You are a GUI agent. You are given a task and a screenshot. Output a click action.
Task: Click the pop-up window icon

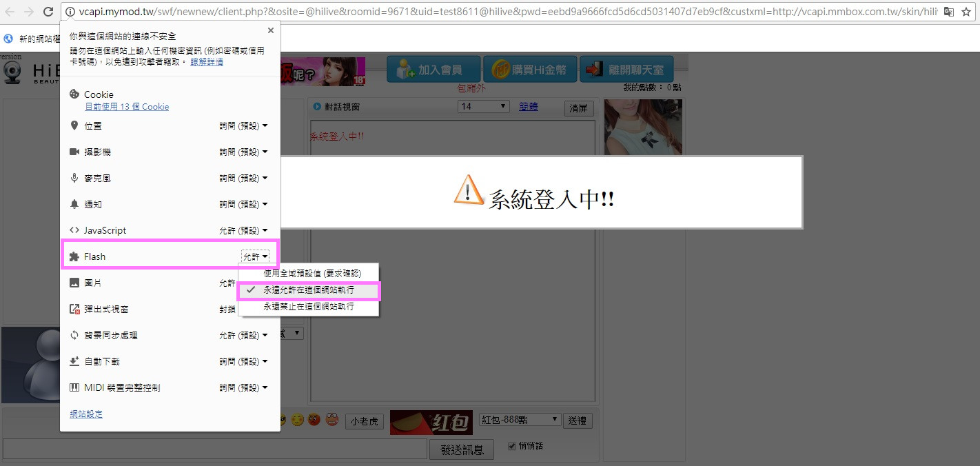74,309
